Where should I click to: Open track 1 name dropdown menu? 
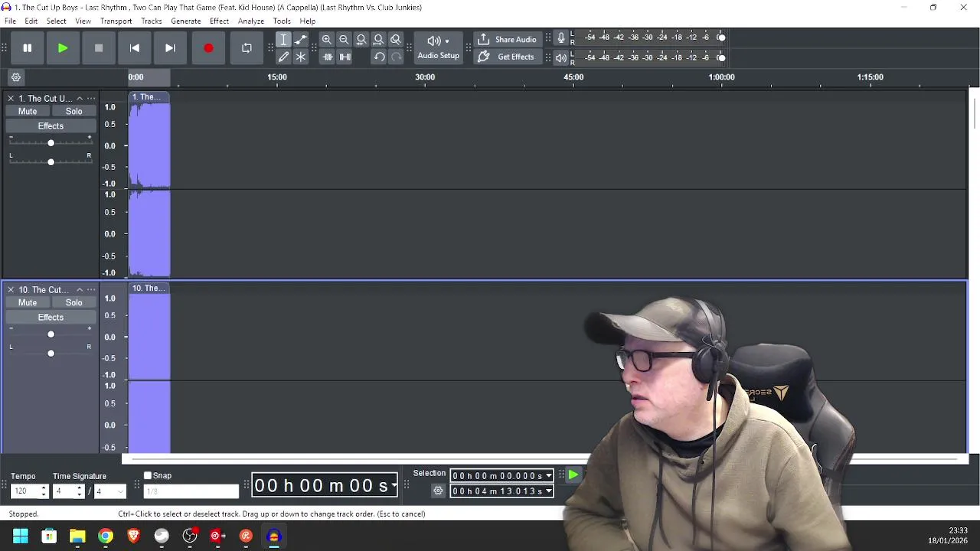click(91, 98)
